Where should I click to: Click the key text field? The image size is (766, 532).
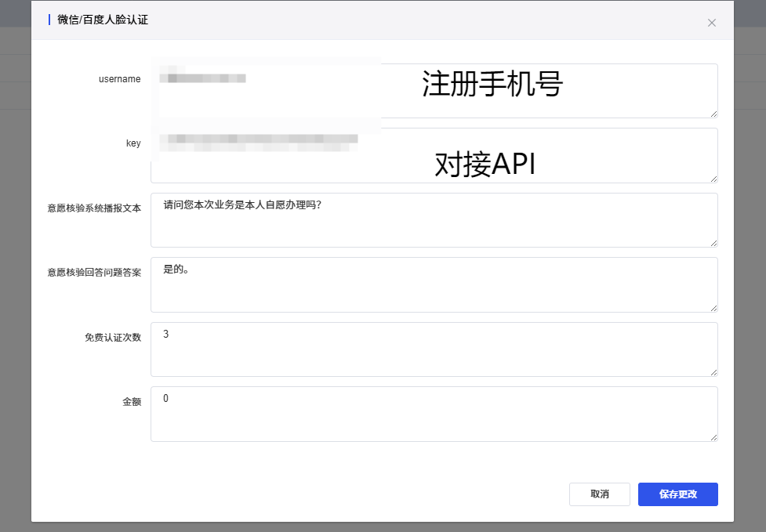[x=434, y=155]
